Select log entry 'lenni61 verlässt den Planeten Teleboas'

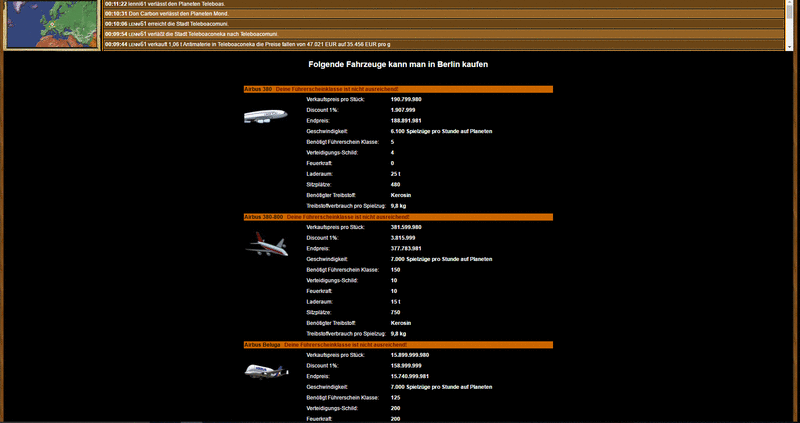pyautogui.click(x=443, y=4)
